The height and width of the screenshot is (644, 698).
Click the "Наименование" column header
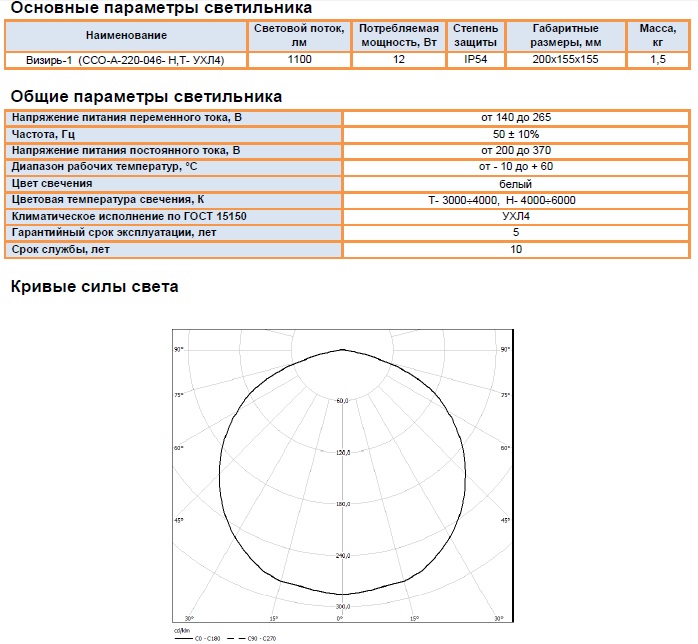coord(126,35)
